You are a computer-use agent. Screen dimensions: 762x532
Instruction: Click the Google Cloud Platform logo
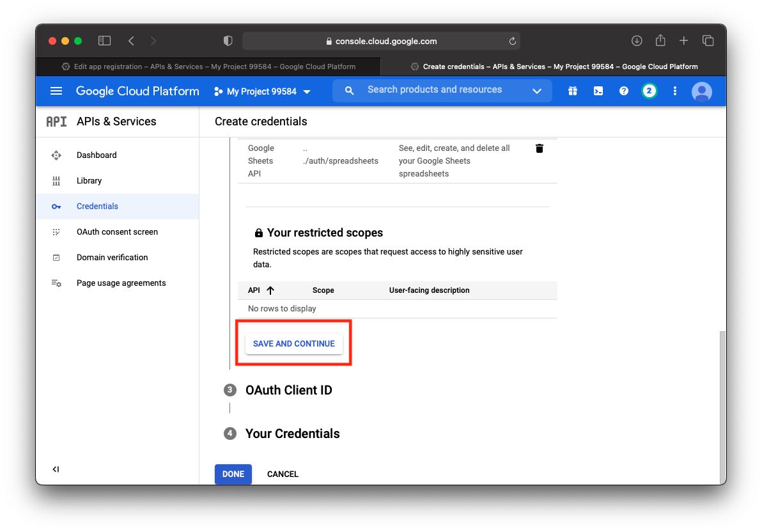(137, 91)
